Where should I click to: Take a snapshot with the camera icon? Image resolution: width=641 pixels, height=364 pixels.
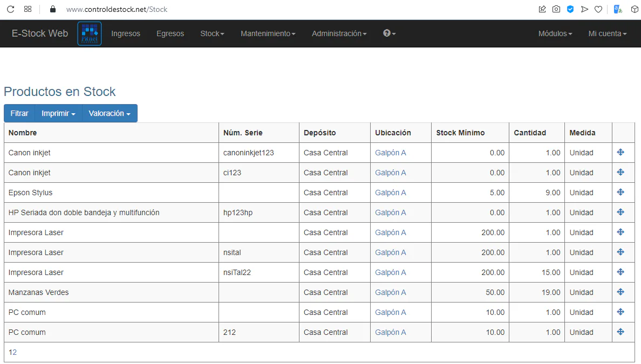click(556, 9)
